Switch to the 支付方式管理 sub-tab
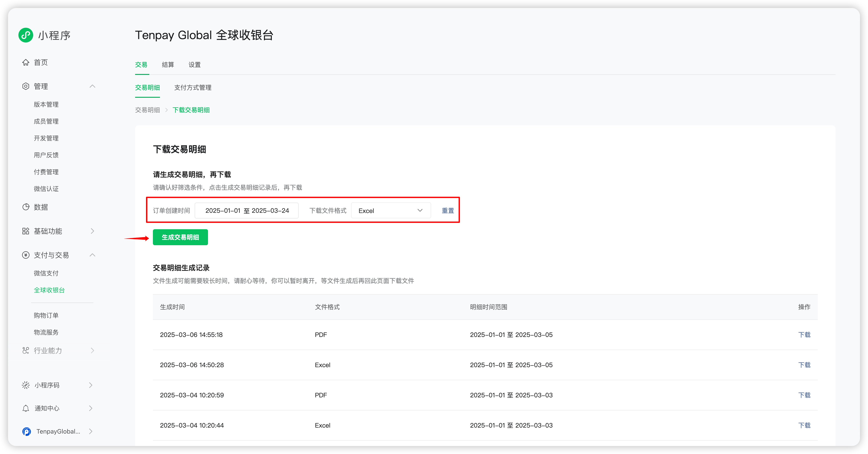 pyautogui.click(x=193, y=88)
